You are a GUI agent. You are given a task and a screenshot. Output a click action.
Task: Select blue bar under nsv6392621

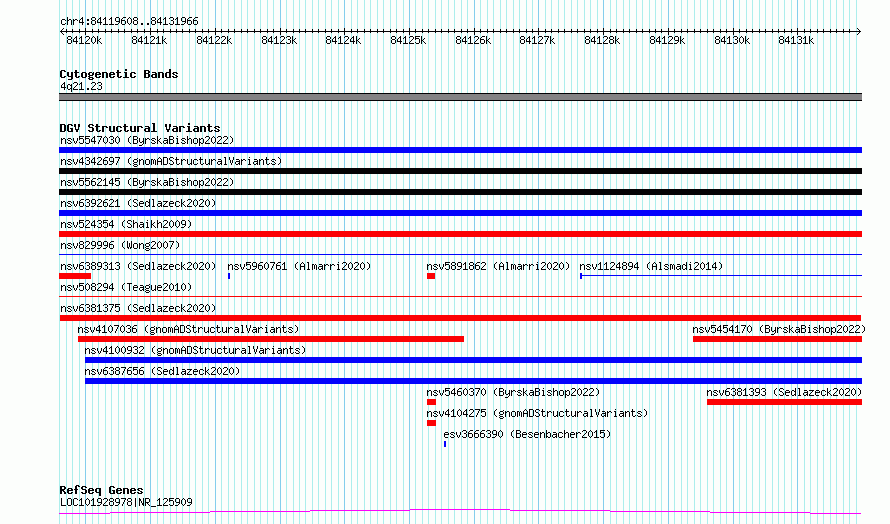click(x=460, y=213)
